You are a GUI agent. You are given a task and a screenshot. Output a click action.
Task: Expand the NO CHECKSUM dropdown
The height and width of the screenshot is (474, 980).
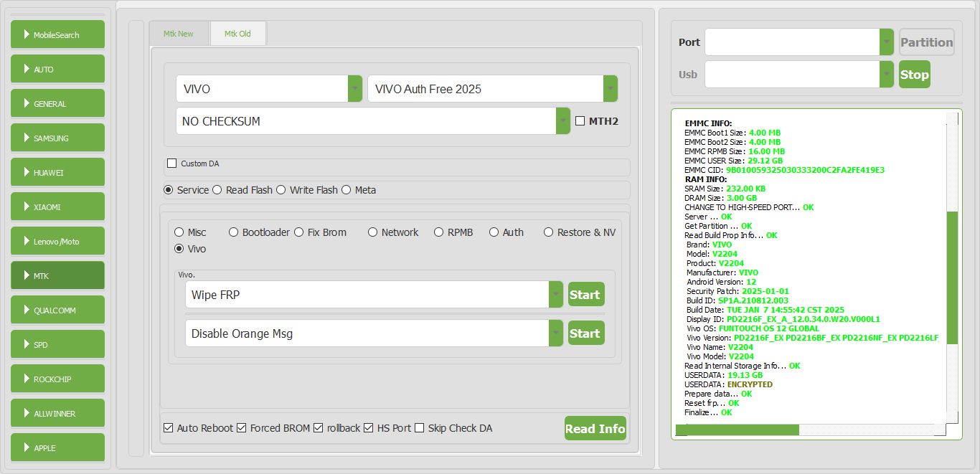pos(563,121)
